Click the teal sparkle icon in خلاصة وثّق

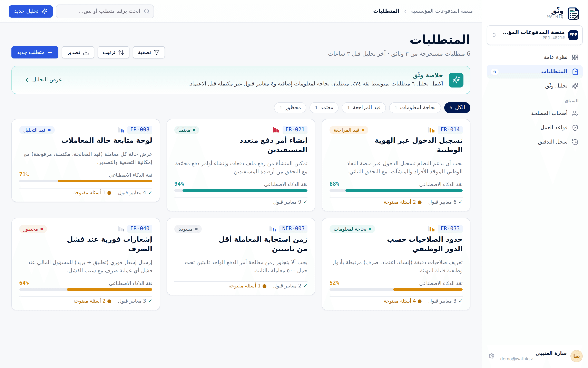click(x=456, y=80)
